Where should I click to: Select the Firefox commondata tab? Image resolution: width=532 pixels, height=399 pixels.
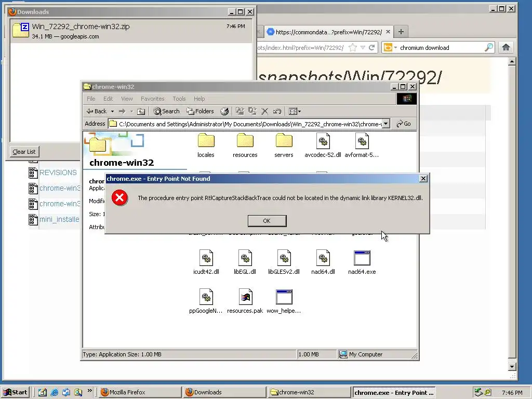328,32
